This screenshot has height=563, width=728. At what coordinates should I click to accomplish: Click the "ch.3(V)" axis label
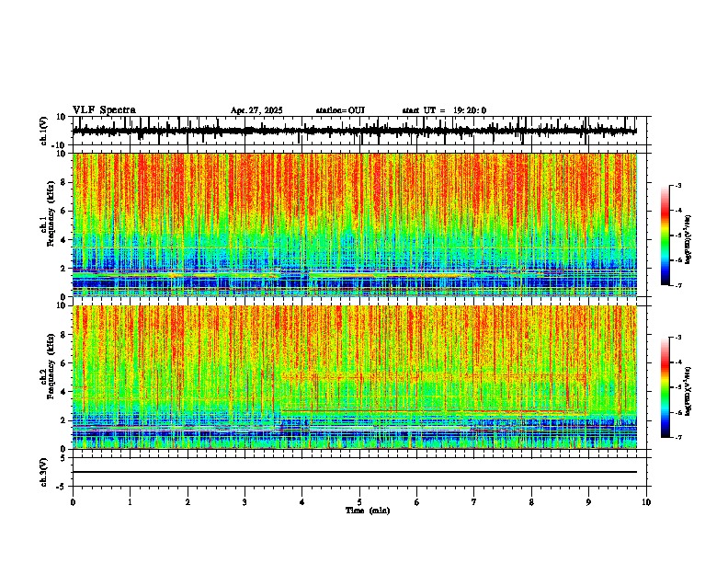tap(44, 472)
